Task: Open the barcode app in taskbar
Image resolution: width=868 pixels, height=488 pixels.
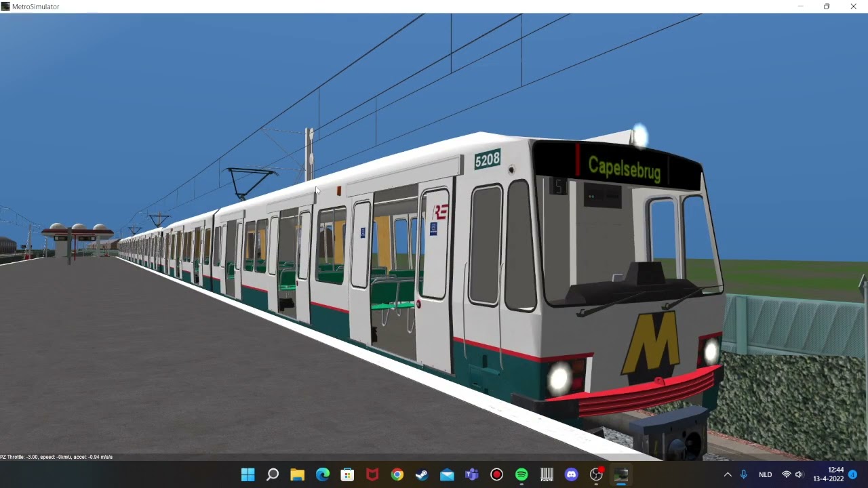Action: coord(547,474)
